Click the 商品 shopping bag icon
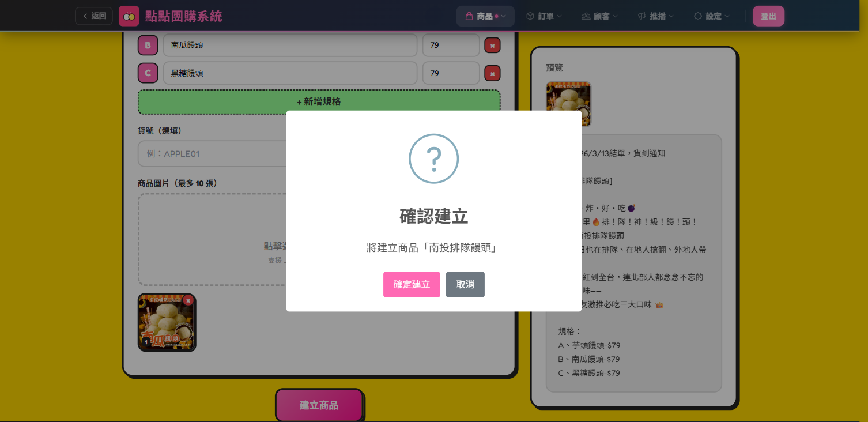Viewport: 868px width, 422px height. (x=470, y=16)
